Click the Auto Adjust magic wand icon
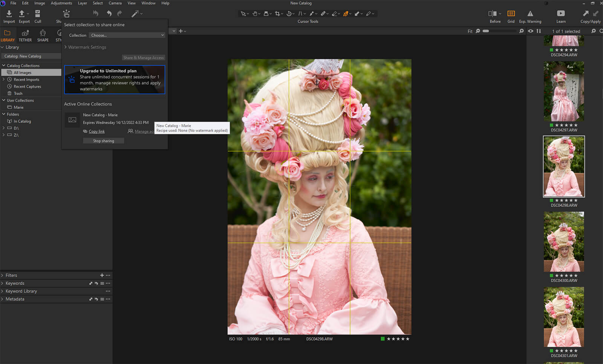This screenshot has height=364, width=603. pos(135,14)
